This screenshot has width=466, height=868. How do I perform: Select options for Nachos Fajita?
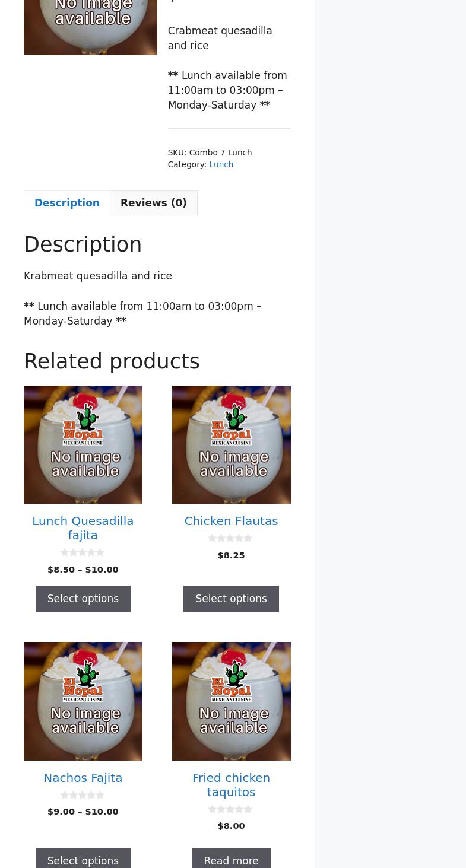83,860
